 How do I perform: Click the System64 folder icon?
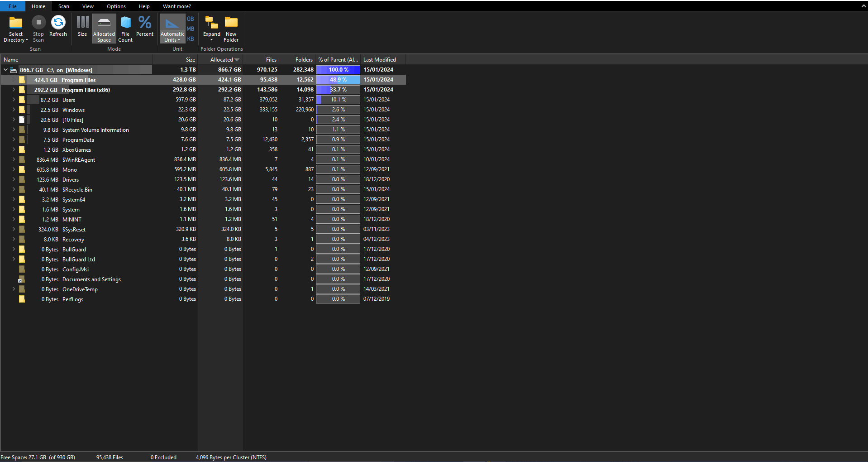click(x=22, y=199)
